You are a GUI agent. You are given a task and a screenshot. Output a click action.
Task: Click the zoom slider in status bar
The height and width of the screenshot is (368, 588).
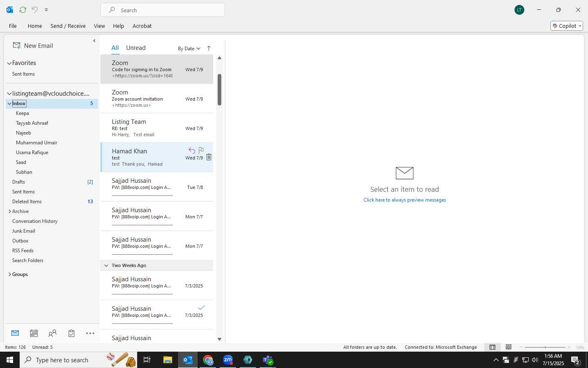coord(545,347)
